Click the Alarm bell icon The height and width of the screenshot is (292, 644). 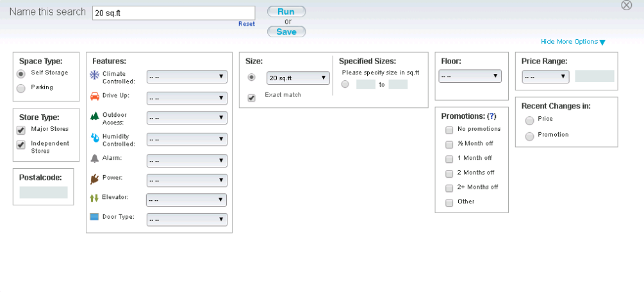[95, 159]
